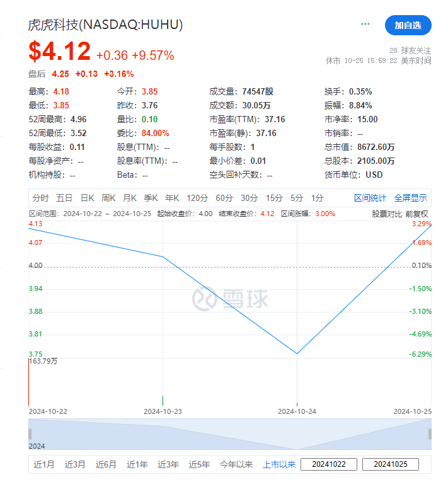Click 股票对比 stock comparison
The image size is (448, 482).
click(x=386, y=214)
